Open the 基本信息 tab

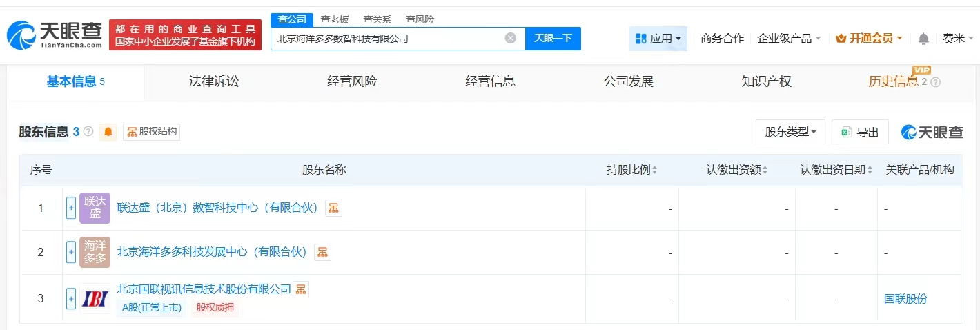pyautogui.click(x=76, y=81)
